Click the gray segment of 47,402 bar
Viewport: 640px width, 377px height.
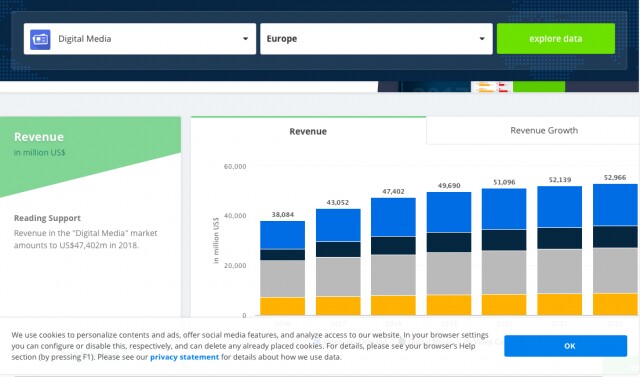[393, 275]
